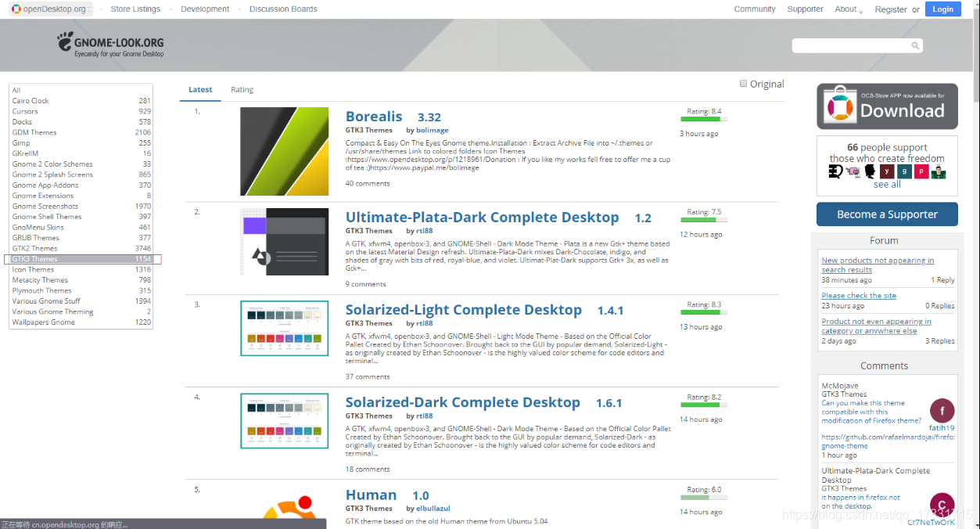Screen dimensions: 980x529
Task: Open the Borealis theme title
Action: (374, 117)
